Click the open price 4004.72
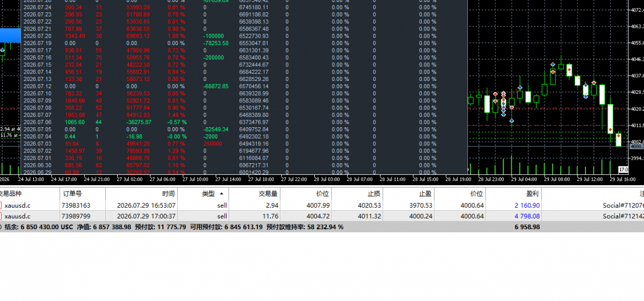 pyautogui.click(x=319, y=216)
